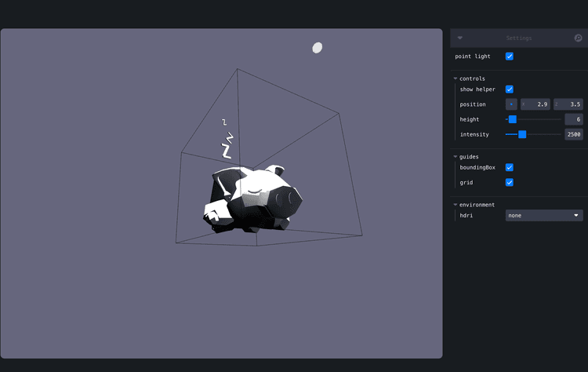Image resolution: width=588 pixels, height=372 pixels.
Task: Click the position Z value field
Action: [571, 104]
